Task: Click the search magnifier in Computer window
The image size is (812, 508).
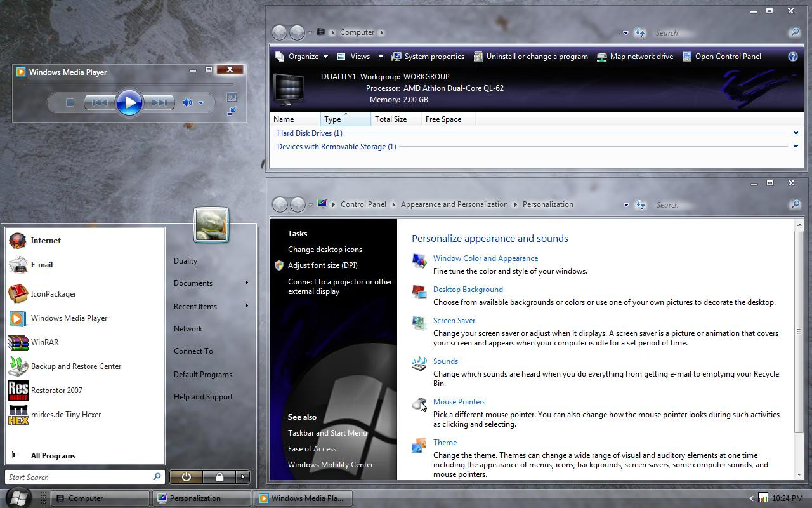Action: pyautogui.click(x=794, y=32)
